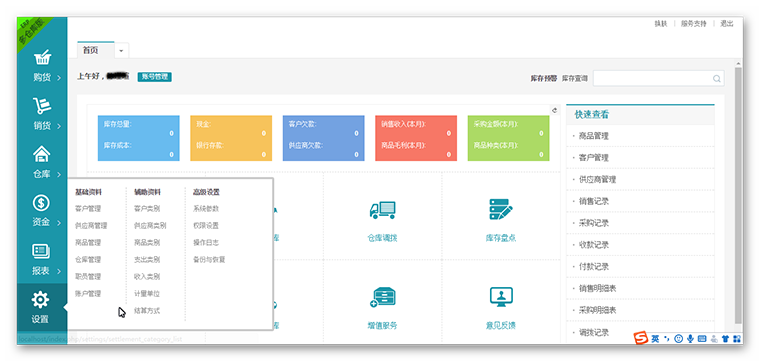Click the blue 库存总量 statistics card
Screen dimensions: 760x361
coord(139,138)
